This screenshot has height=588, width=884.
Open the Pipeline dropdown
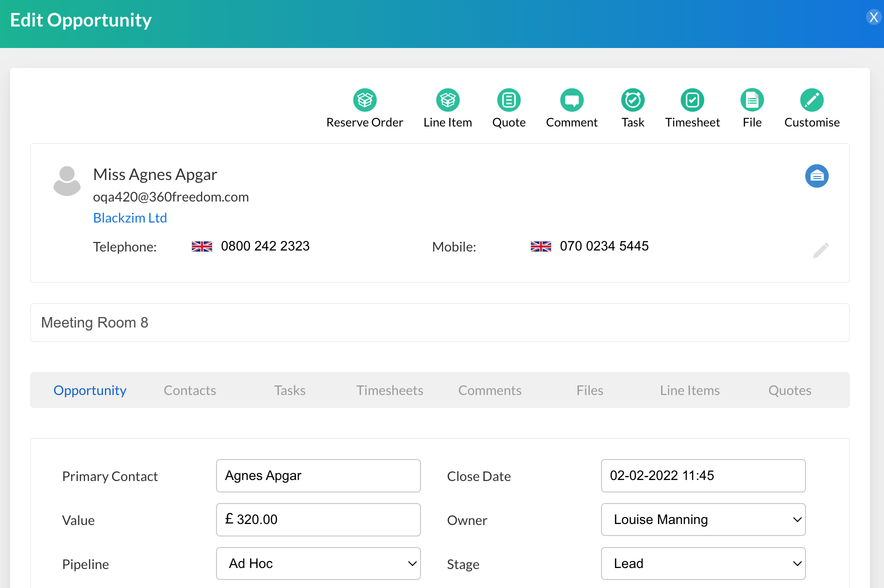coord(318,563)
